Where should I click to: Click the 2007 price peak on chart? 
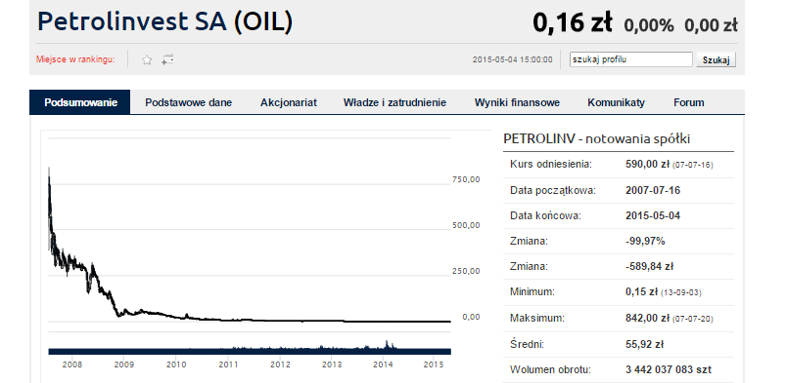49,175
